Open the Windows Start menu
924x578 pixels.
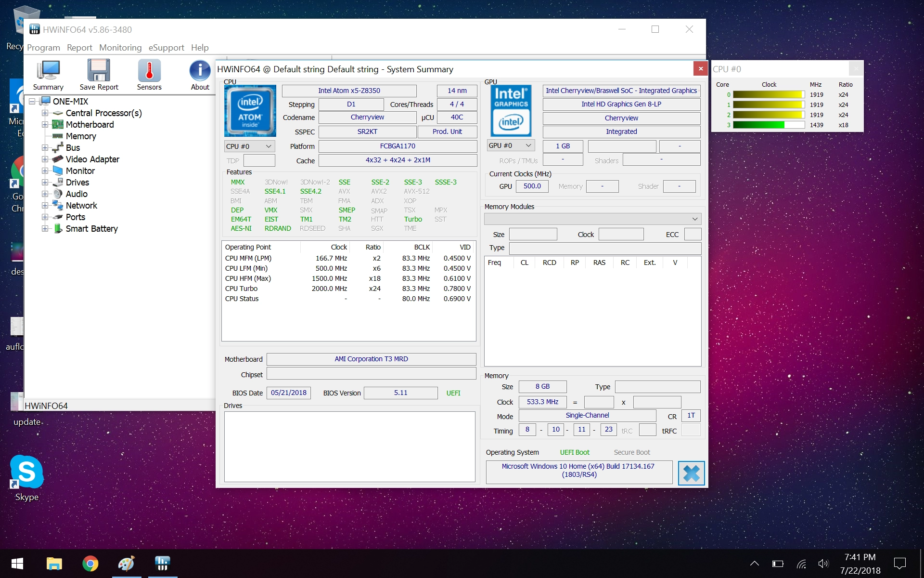pyautogui.click(x=17, y=563)
